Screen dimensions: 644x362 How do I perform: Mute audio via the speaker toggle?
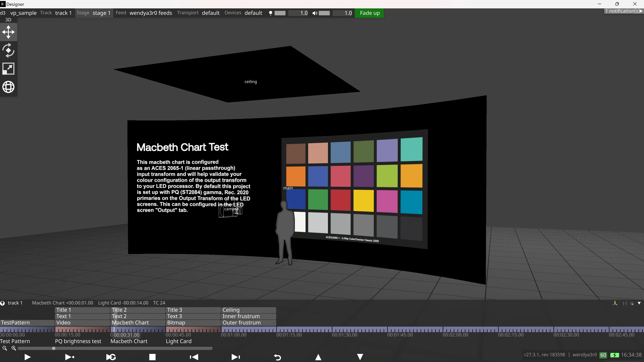click(x=315, y=13)
